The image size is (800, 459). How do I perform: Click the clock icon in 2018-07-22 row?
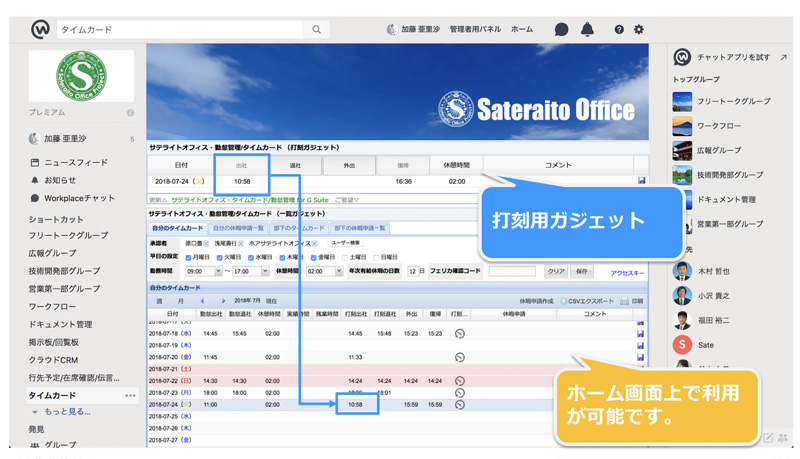click(x=460, y=381)
